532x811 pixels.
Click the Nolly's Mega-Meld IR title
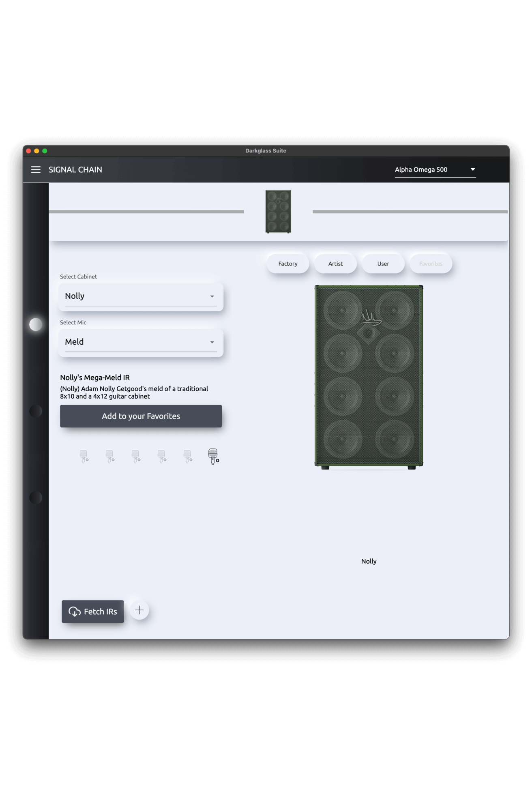coord(95,378)
